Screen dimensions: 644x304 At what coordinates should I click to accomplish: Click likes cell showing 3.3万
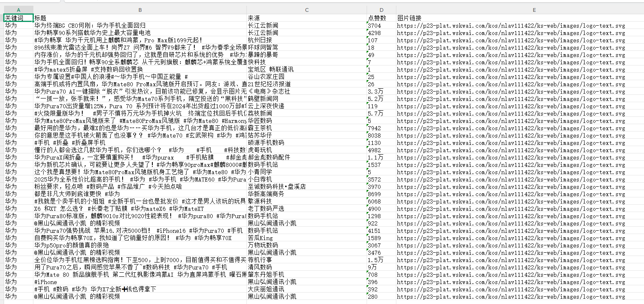click(x=381, y=91)
